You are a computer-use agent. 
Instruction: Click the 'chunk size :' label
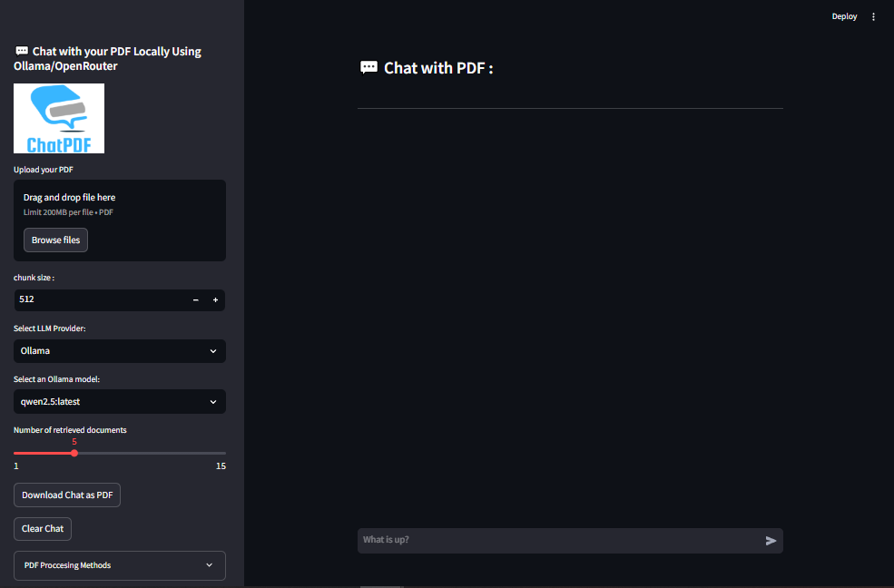pyautogui.click(x=34, y=278)
